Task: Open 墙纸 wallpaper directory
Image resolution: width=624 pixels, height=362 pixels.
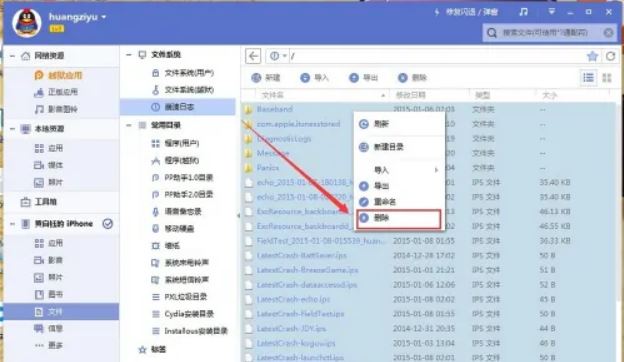Action: pos(166,246)
